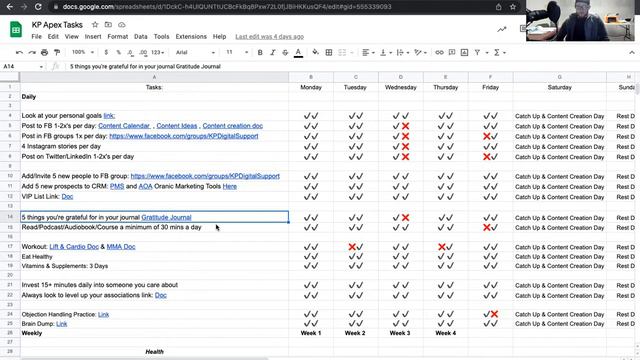
Task: Open the File menu
Action: click(x=36, y=37)
